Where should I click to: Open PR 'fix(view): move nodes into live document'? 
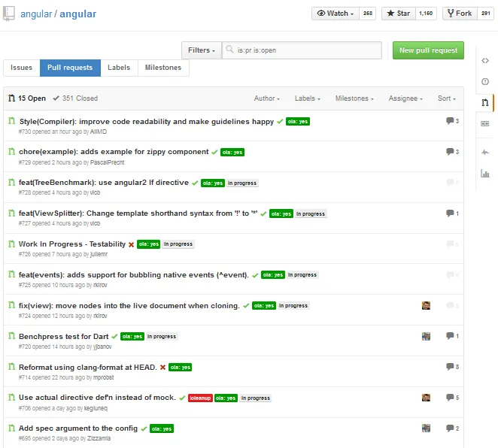coord(129,305)
